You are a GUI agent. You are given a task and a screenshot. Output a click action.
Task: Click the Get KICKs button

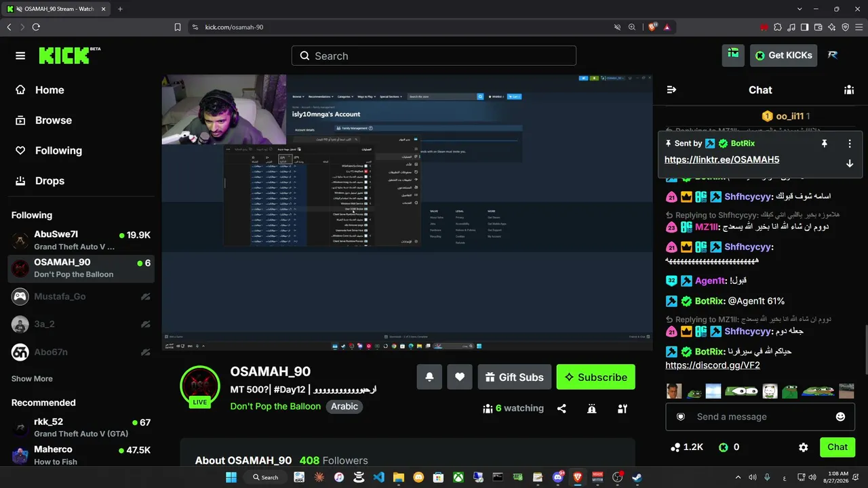coord(783,56)
